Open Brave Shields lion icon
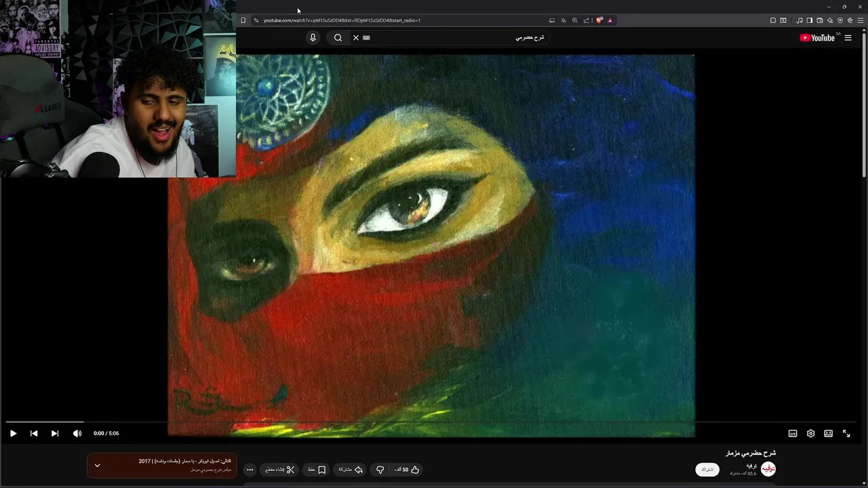The image size is (868, 488). [599, 20]
